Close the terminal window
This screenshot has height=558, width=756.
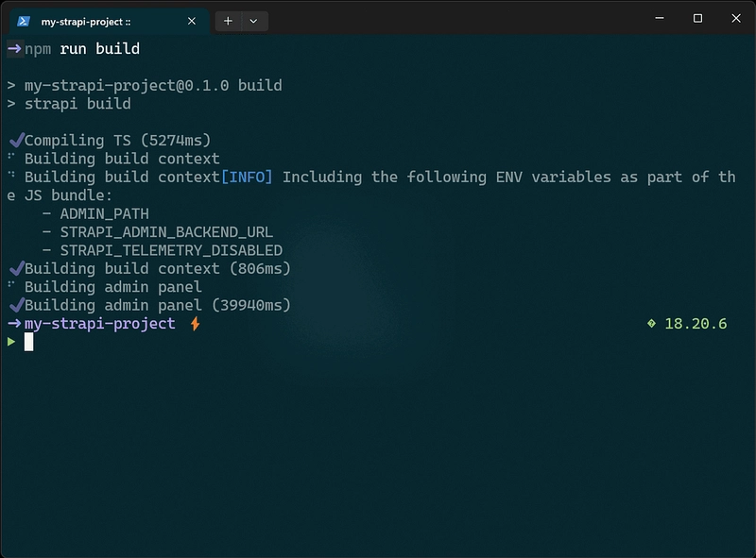736,18
